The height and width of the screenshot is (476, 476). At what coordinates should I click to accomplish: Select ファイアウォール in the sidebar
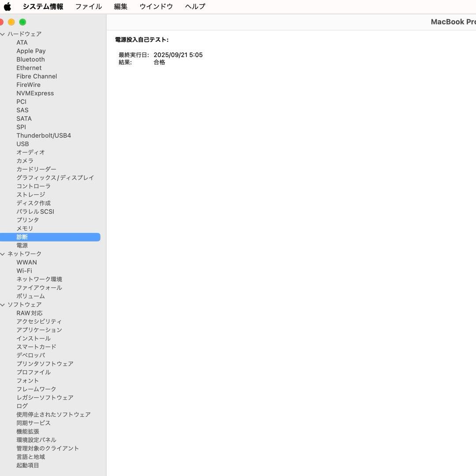tap(39, 288)
